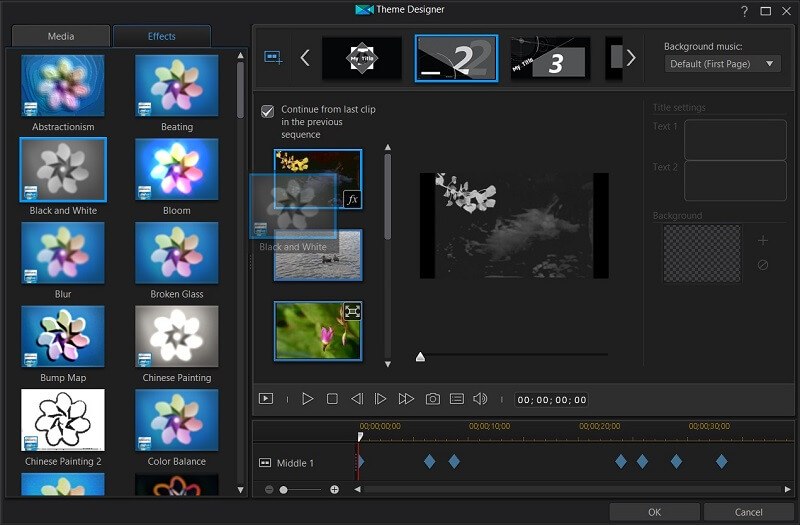Remove background with the circle-slash icon
Screen dimensions: 800x525
763,265
